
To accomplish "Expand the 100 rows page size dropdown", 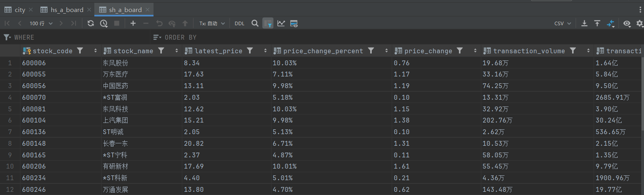I will 41,23.
